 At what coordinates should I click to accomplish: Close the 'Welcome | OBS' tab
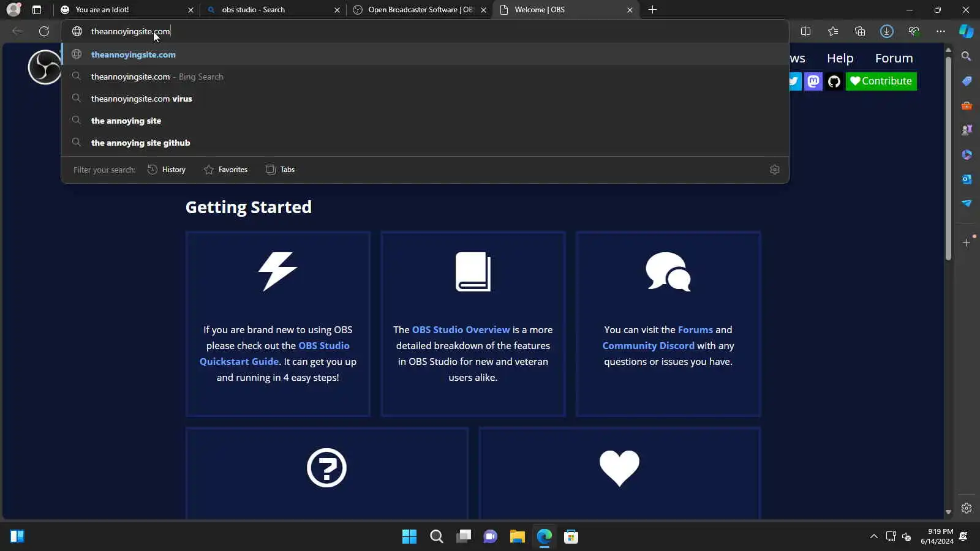[630, 10]
